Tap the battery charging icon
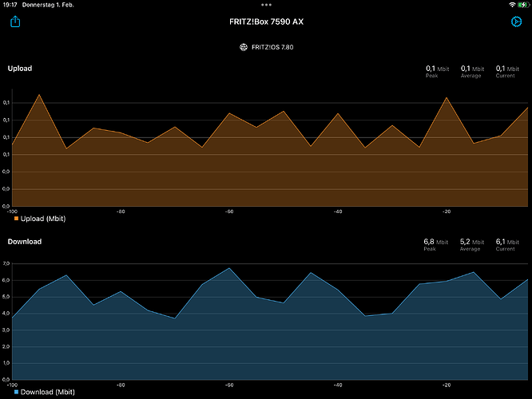 click(x=523, y=5)
